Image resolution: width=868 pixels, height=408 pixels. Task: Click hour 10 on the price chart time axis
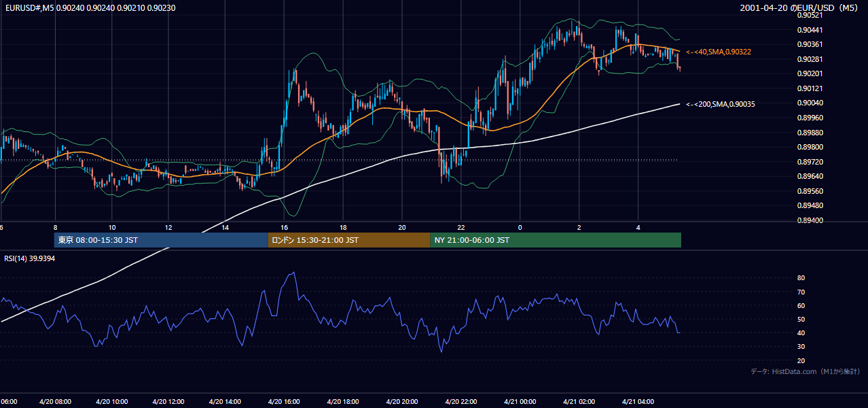tap(112, 227)
